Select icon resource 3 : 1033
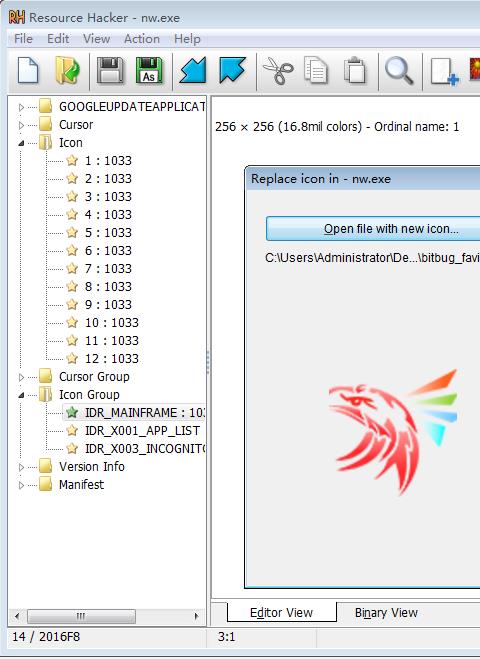Viewport: 480px width, 659px height. click(x=108, y=197)
